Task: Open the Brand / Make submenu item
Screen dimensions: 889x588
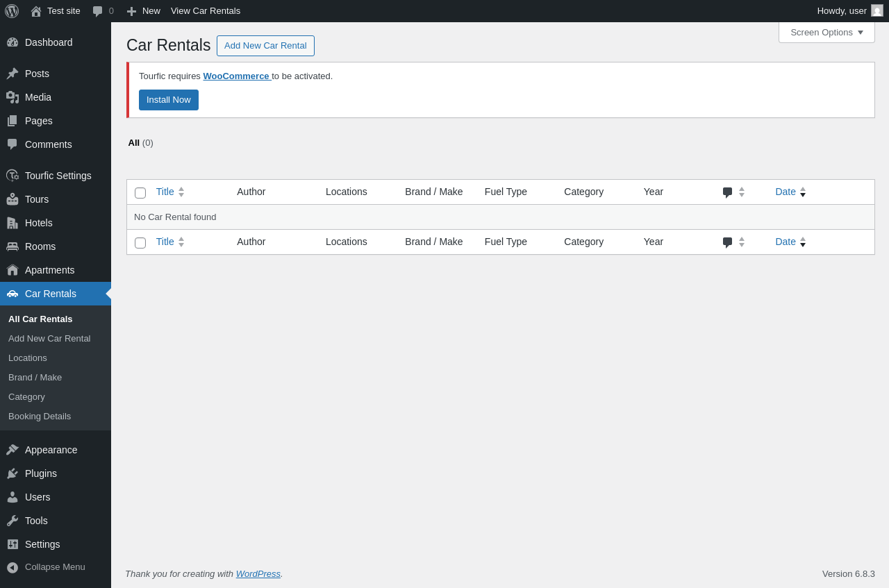Action: [35, 378]
